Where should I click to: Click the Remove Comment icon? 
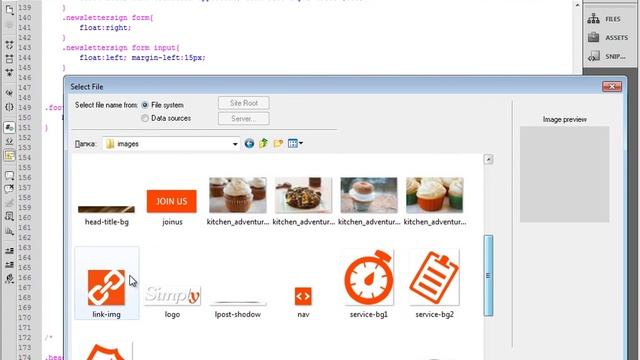[9, 189]
